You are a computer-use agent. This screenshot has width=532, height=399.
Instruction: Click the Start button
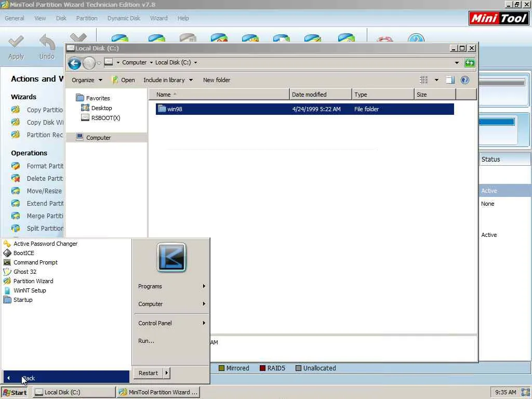click(15, 393)
